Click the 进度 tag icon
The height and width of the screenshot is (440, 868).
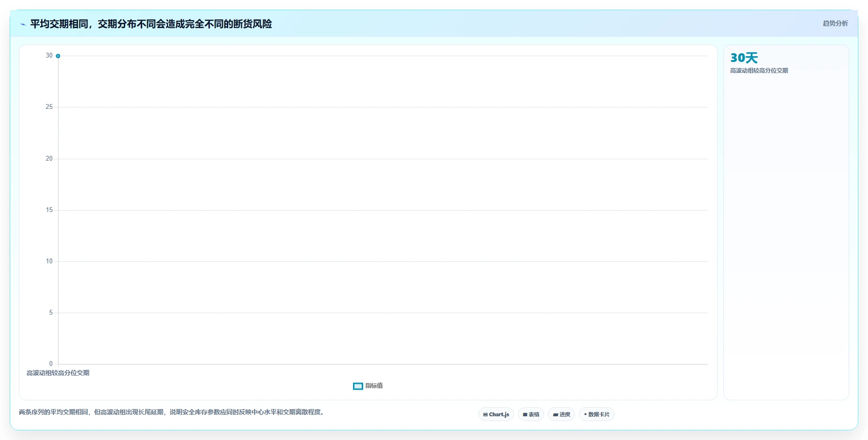coord(556,415)
